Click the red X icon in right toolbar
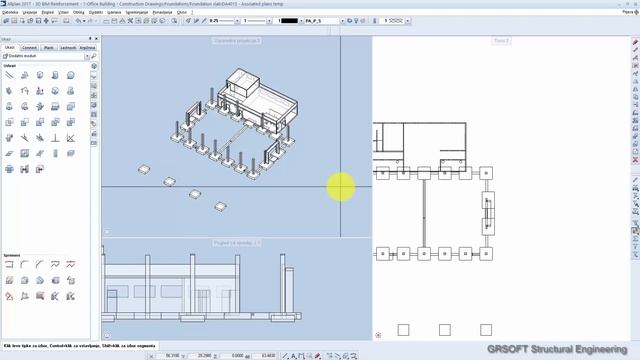640x360 pixels. pos(635,160)
